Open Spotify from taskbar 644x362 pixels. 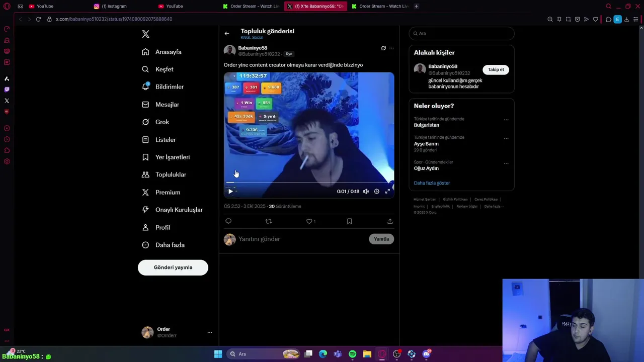click(352, 354)
